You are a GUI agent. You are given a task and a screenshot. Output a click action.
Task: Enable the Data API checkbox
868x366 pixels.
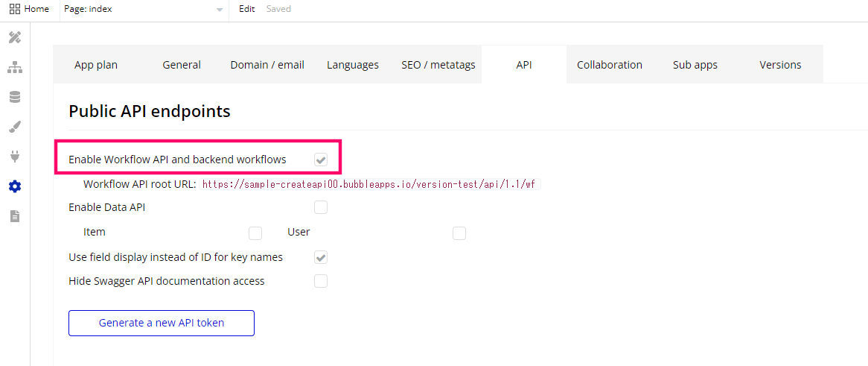[x=321, y=207]
